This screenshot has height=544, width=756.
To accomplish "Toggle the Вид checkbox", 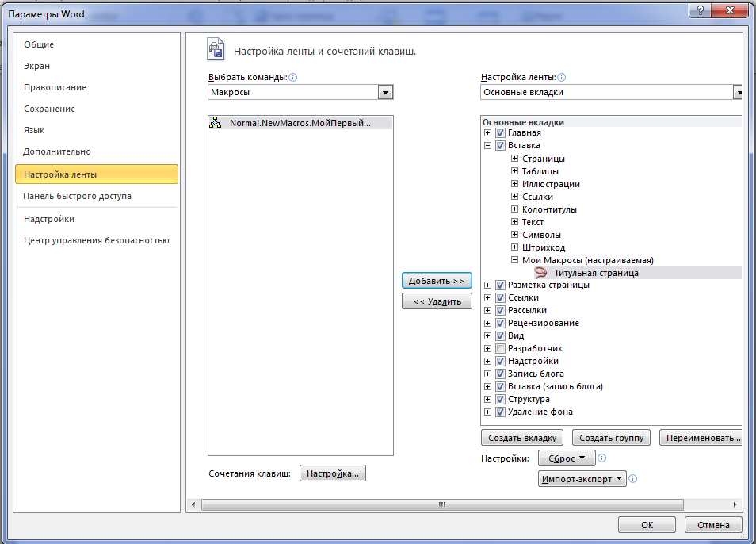I will (501, 335).
